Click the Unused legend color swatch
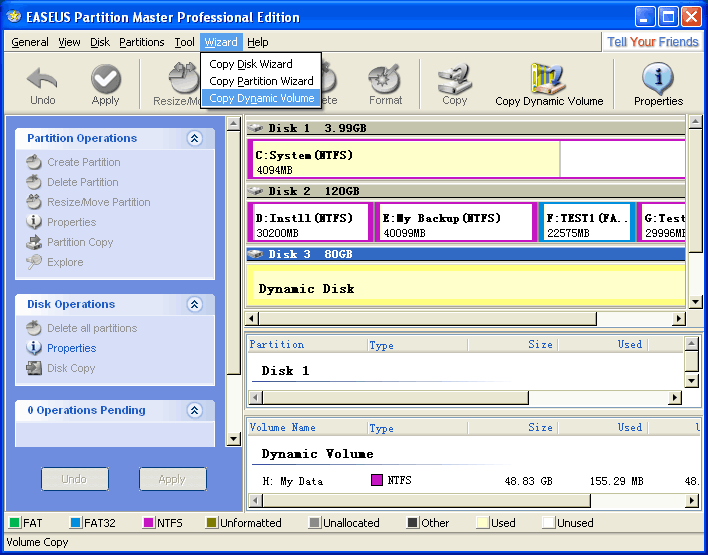 tap(548, 523)
